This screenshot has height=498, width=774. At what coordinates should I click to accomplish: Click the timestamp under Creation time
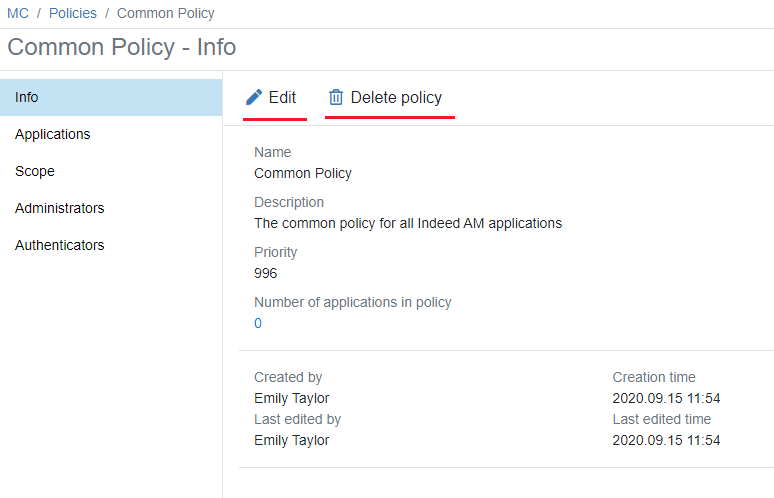[666, 398]
